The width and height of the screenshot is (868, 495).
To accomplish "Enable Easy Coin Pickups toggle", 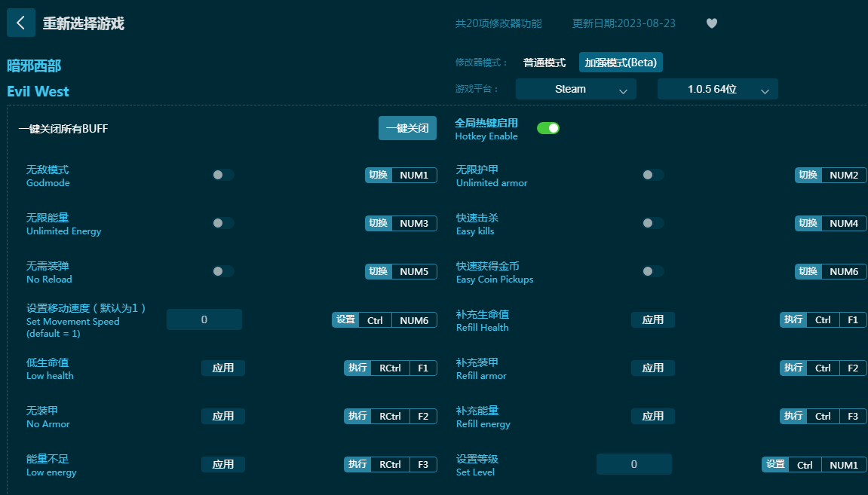I will tap(652, 271).
